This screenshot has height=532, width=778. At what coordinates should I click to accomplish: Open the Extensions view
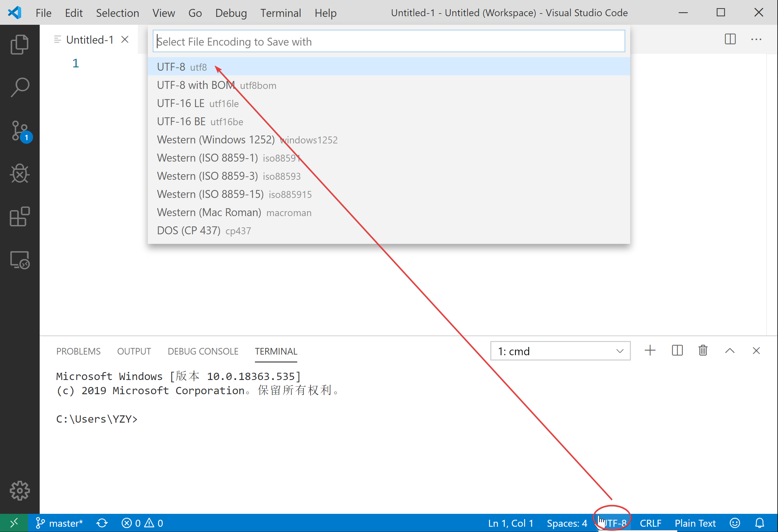[20, 217]
